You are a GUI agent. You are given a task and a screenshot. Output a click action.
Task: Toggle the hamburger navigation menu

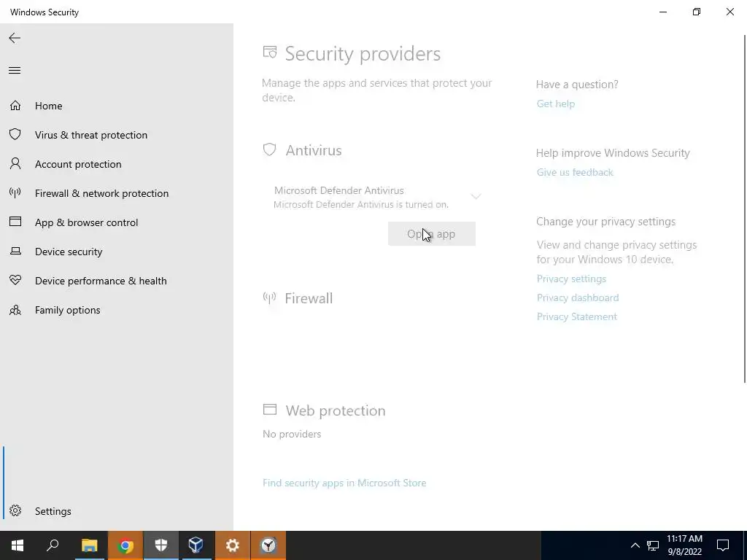tap(15, 71)
